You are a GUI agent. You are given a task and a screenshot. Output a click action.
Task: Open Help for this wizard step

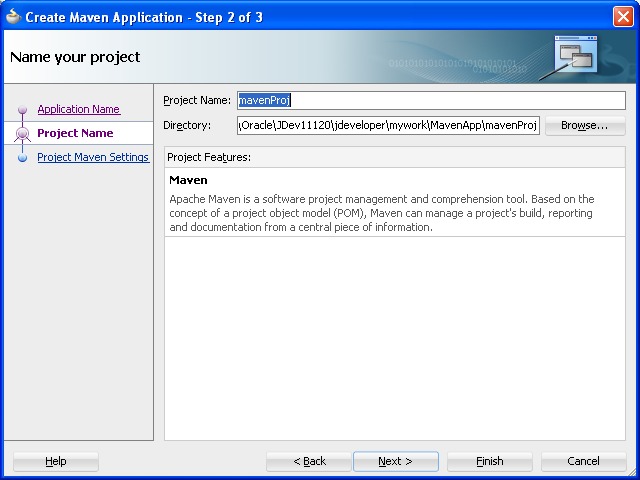tap(56, 461)
